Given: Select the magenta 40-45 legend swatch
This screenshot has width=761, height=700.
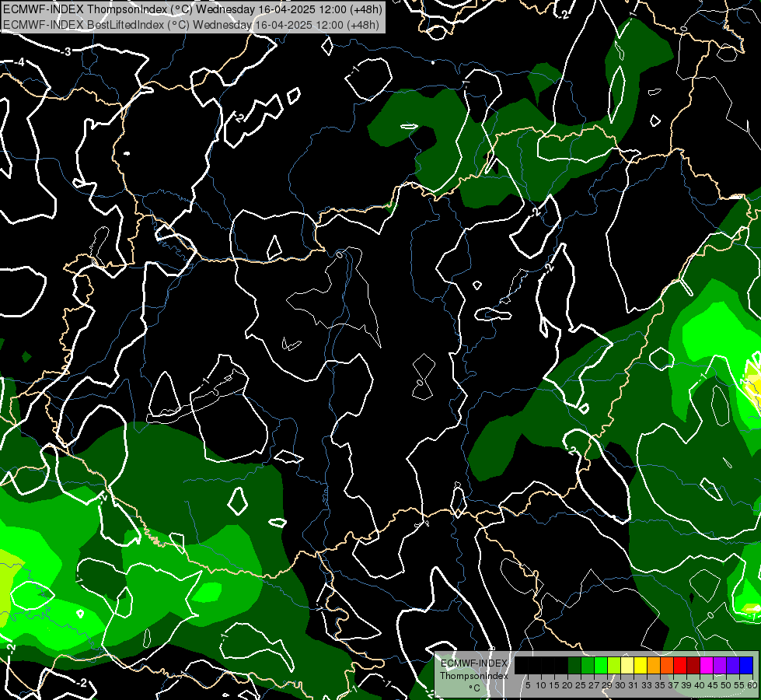Looking at the screenshot, I should pyautogui.click(x=707, y=665).
